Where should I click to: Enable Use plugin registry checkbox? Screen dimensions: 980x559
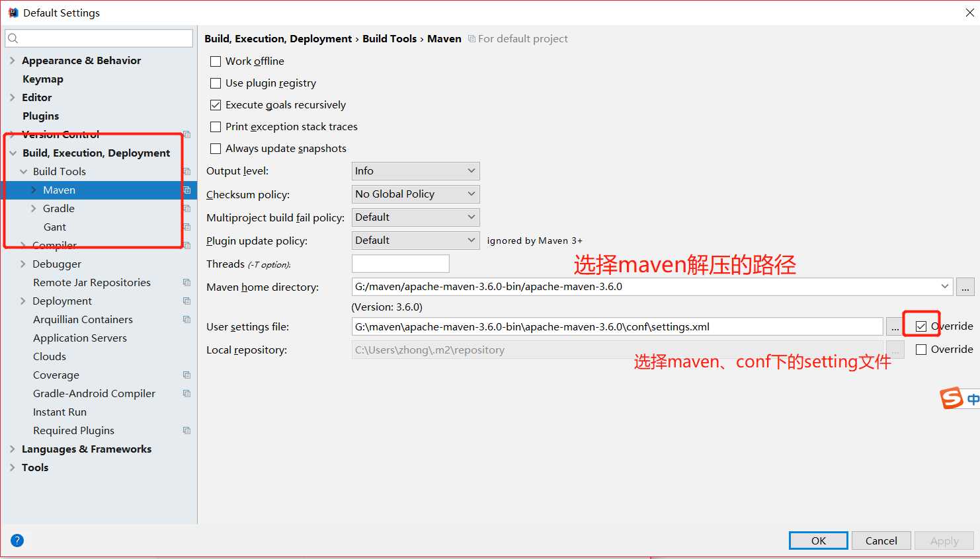(x=216, y=83)
